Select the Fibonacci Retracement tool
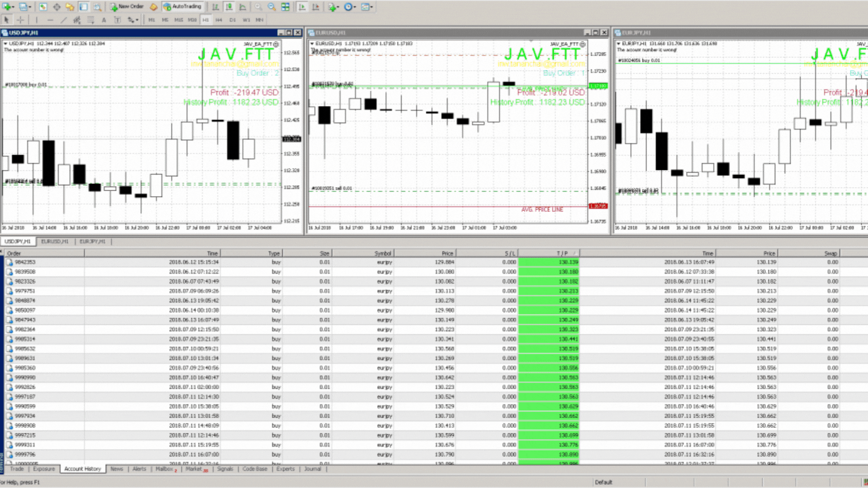The image size is (868, 488). pyautogui.click(x=90, y=20)
